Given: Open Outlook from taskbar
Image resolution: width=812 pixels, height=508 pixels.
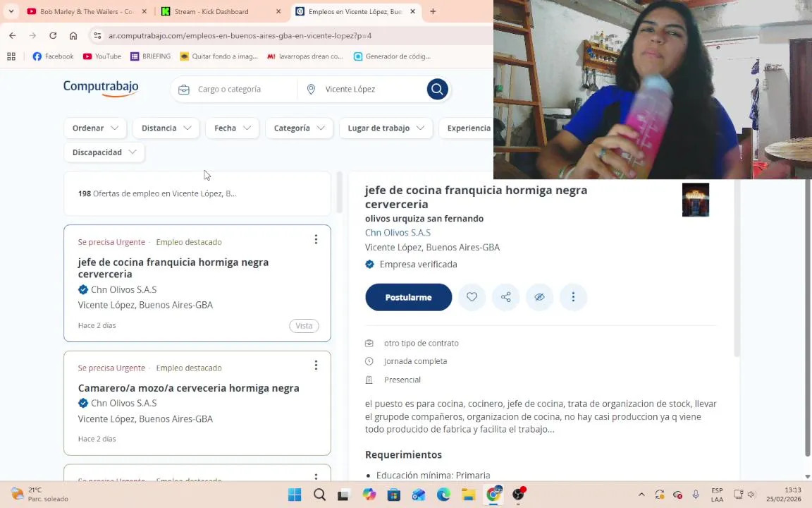Looking at the screenshot, I should 419,495.
